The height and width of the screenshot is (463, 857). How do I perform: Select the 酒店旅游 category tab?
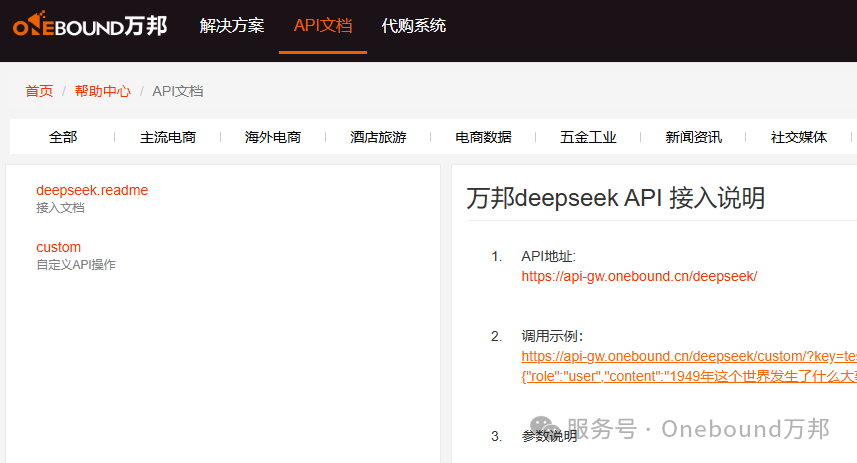pos(378,137)
